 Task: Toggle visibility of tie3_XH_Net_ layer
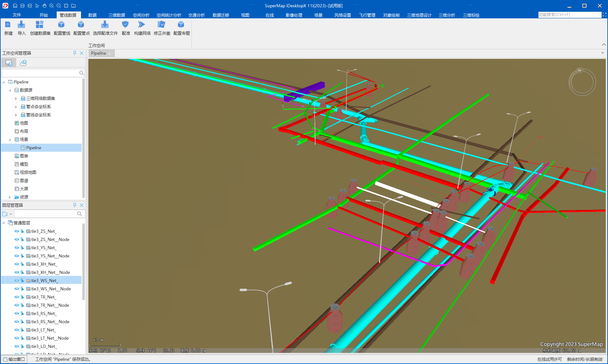[x=17, y=264]
